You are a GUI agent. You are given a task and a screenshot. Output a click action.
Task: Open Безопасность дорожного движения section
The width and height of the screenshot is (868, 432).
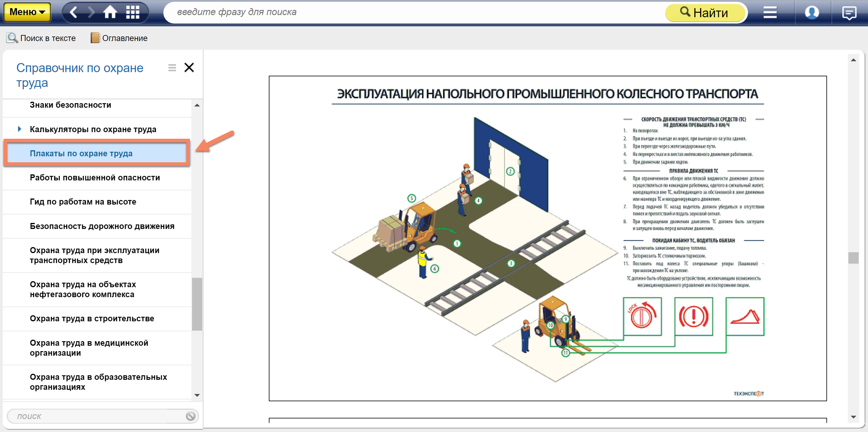coord(97,226)
